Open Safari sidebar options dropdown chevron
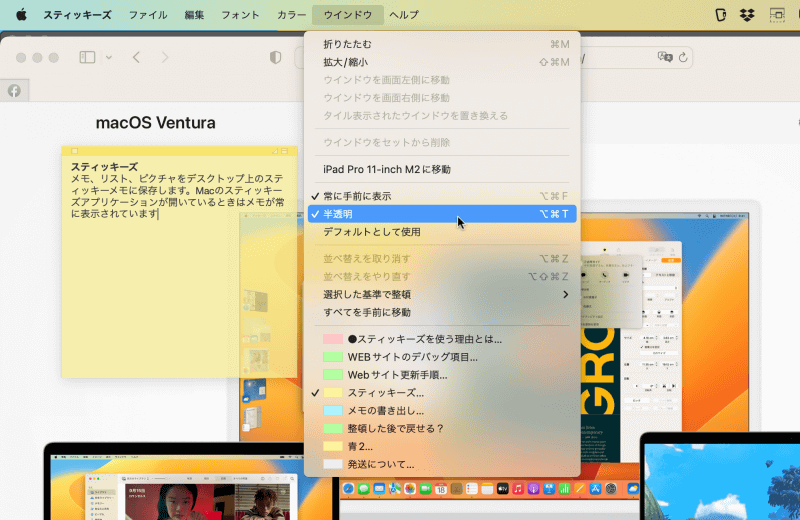 pos(109,58)
